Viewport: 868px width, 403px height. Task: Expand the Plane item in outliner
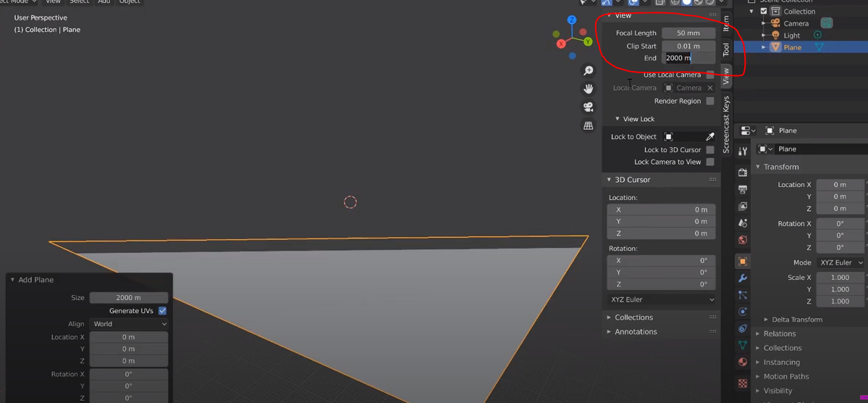(764, 47)
